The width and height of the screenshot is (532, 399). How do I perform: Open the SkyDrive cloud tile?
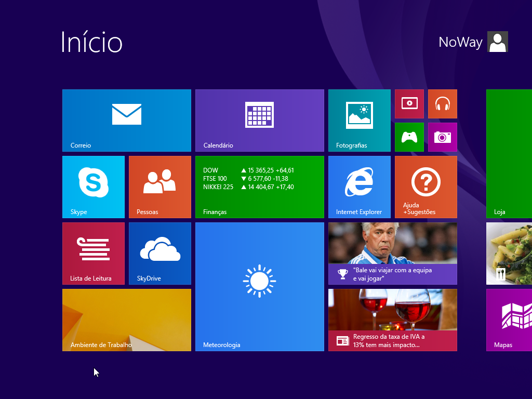(x=160, y=254)
